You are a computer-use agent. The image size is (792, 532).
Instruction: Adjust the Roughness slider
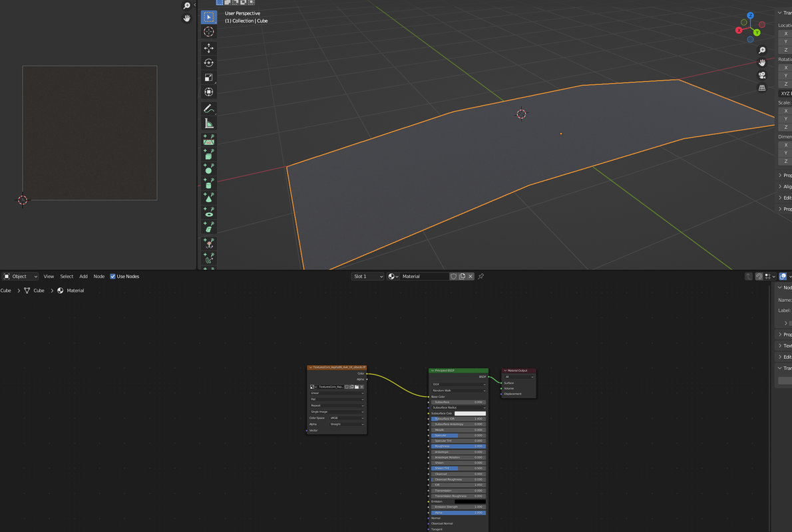[x=459, y=446]
